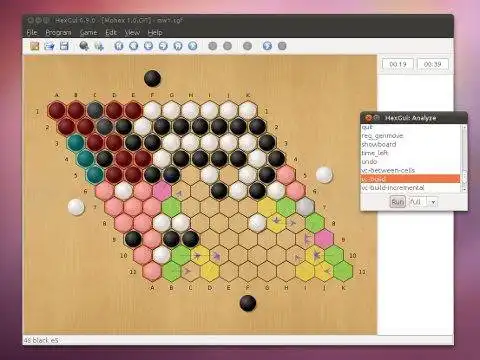The width and height of the screenshot is (480, 360).
Task: Click the '45 black e5' status bar text
Action: click(41, 340)
